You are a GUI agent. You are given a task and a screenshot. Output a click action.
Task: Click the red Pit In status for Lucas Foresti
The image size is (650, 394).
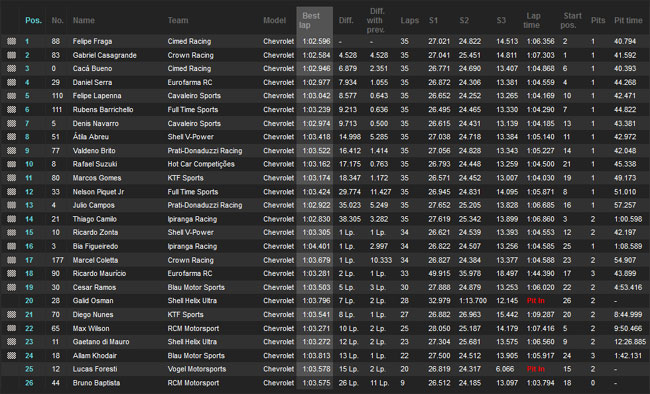point(536,369)
